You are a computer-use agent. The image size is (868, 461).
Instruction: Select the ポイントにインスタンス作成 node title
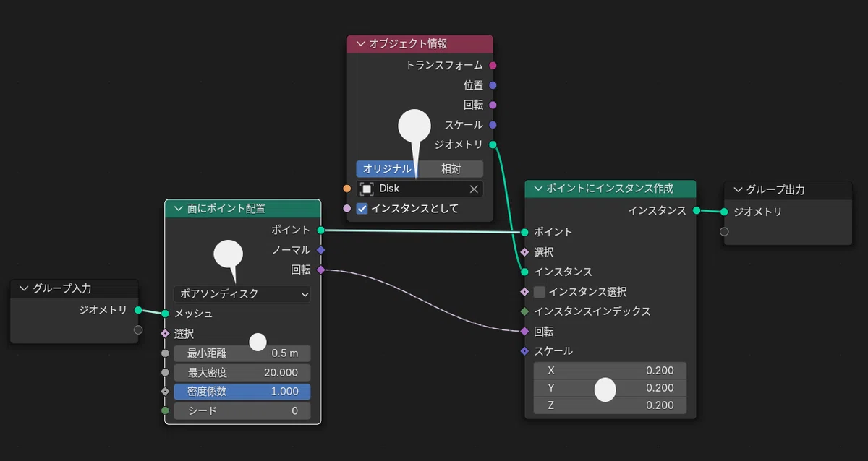tap(610, 189)
